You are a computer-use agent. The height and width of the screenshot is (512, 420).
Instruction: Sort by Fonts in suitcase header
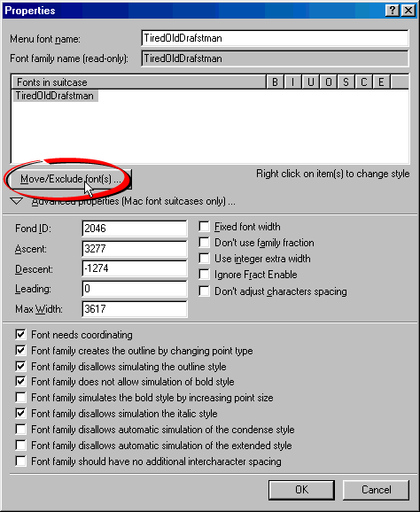click(x=138, y=82)
